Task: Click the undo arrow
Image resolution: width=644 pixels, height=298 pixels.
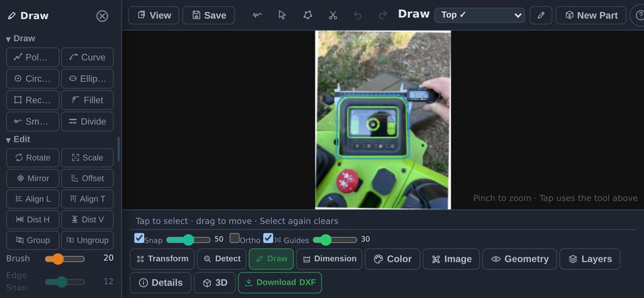Action: coord(358,15)
